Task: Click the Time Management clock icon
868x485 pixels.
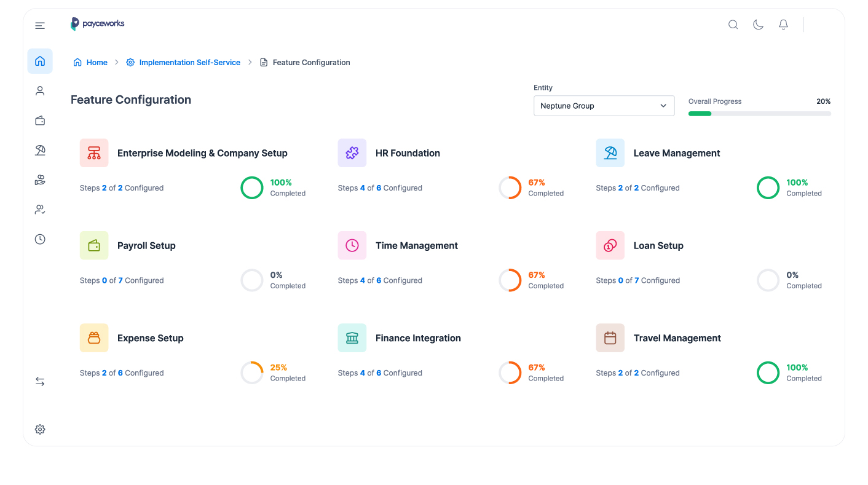Action: 352,245
